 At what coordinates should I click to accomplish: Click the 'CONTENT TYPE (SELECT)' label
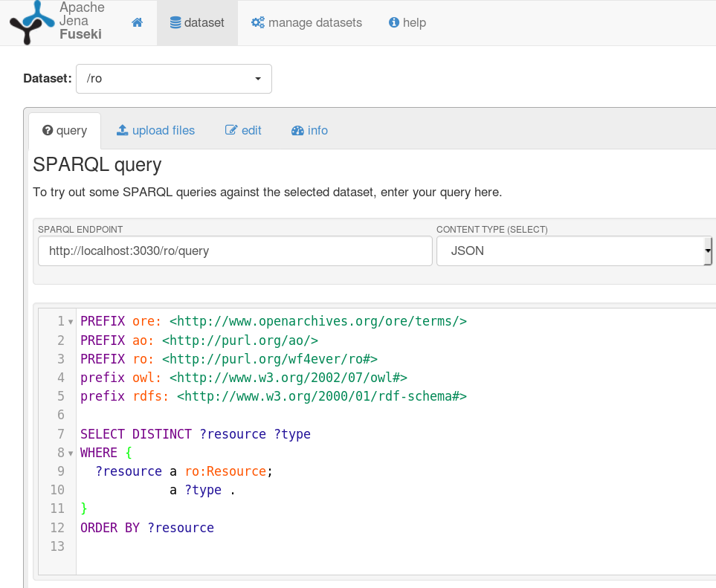point(491,229)
